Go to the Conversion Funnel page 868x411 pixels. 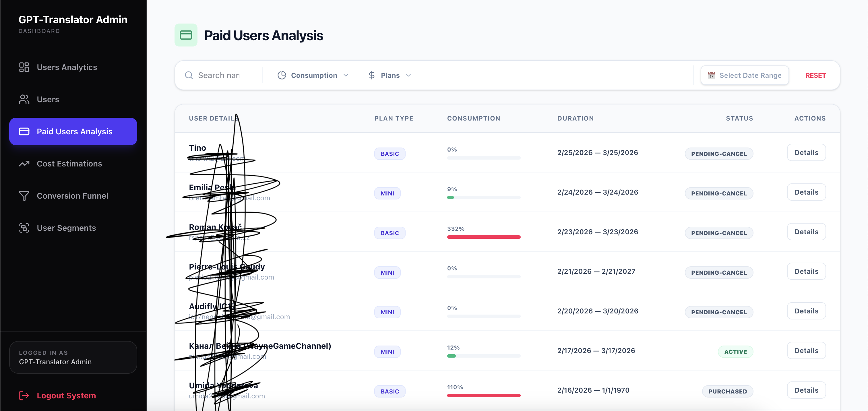point(72,196)
